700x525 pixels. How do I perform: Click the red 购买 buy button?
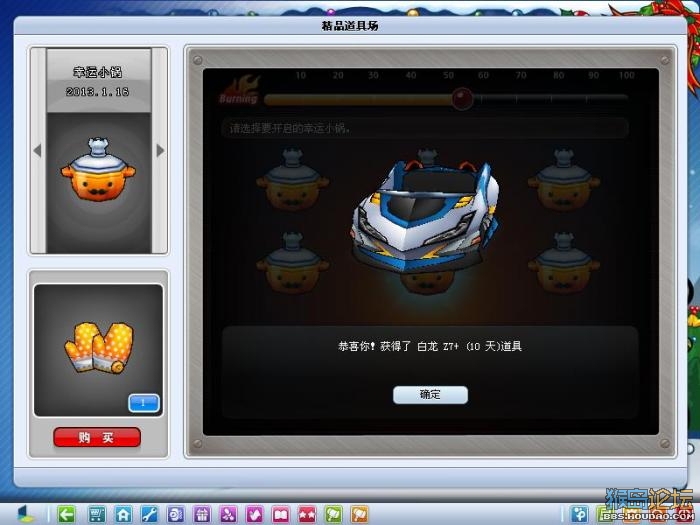point(97,437)
